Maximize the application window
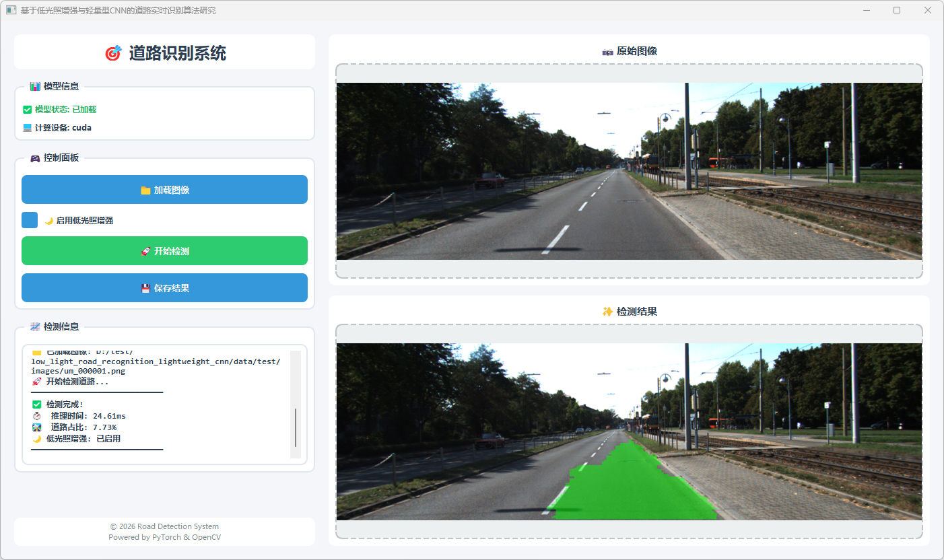This screenshot has height=560, width=944. click(x=896, y=10)
